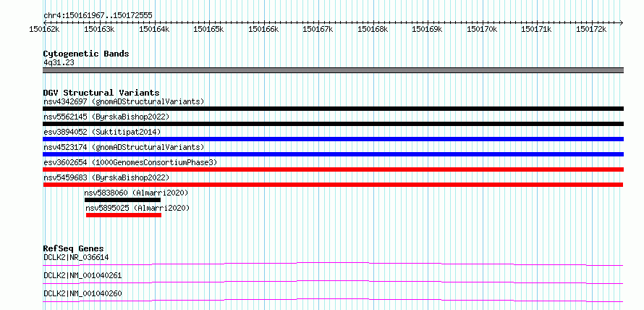Click the 4q31.23 band label
Image resolution: width=644 pixels, height=310 pixels.
tap(59, 63)
